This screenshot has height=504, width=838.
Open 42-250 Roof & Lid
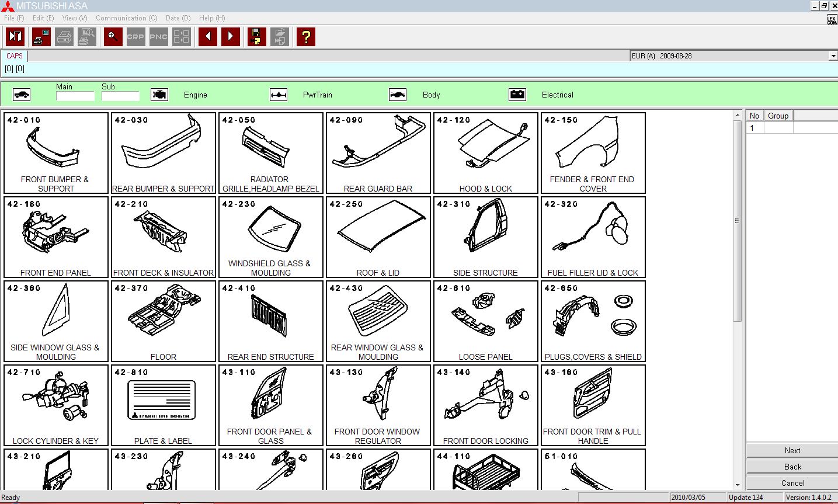[x=378, y=237]
